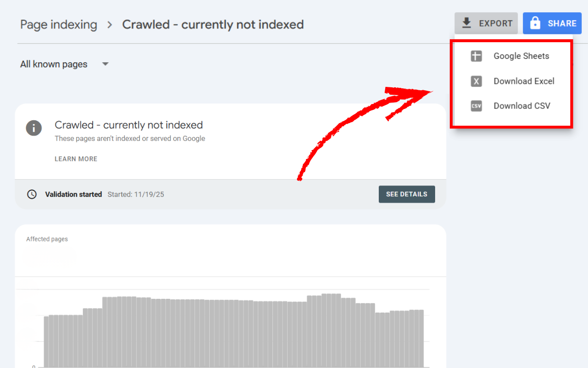Click the arrow next to All known pages

105,64
